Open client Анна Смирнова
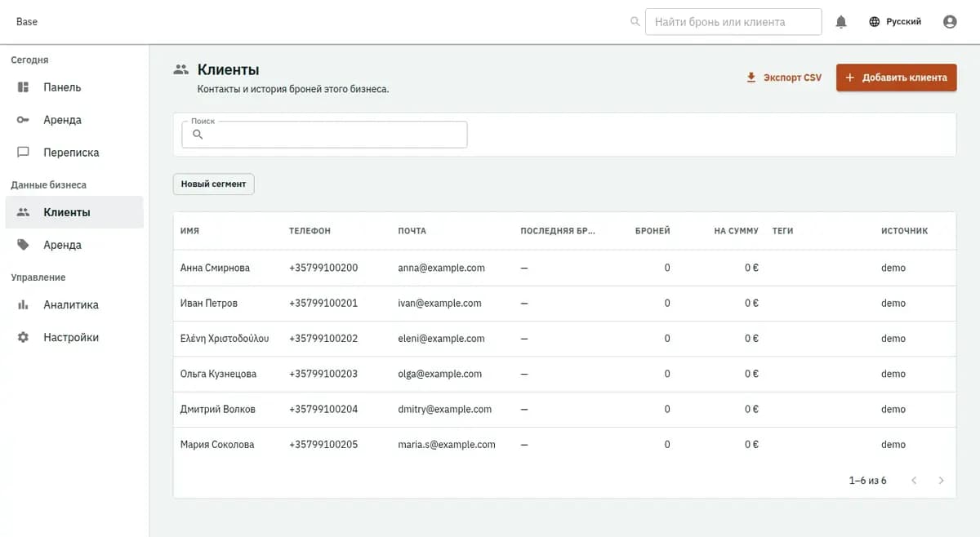This screenshot has width=980, height=537. (215, 268)
